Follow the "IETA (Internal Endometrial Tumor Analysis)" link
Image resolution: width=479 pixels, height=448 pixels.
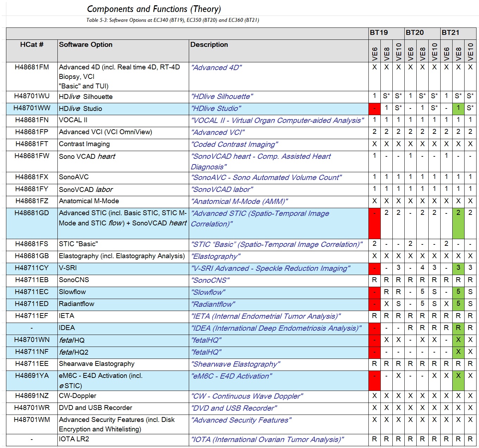click(266, 316)
